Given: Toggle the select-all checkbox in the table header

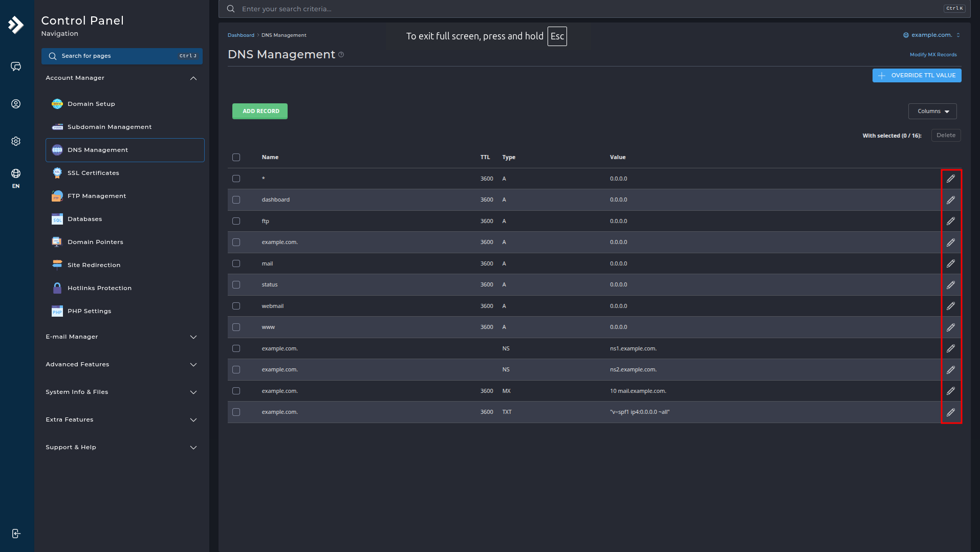Looking at the screenshot, I should tap(236, 157).
